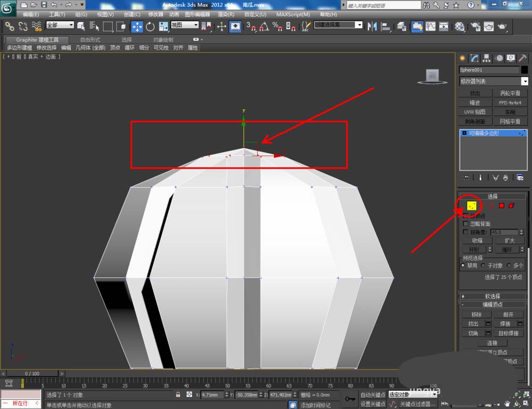532x409 pixels.
Task: Click the Pin Stack icon
Action: [466, 177]
